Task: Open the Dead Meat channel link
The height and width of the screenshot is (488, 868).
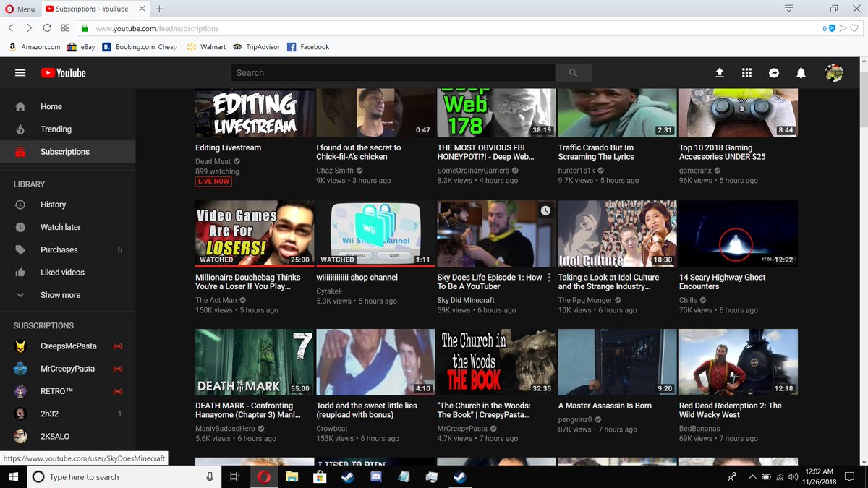Action: click(213, 162)
